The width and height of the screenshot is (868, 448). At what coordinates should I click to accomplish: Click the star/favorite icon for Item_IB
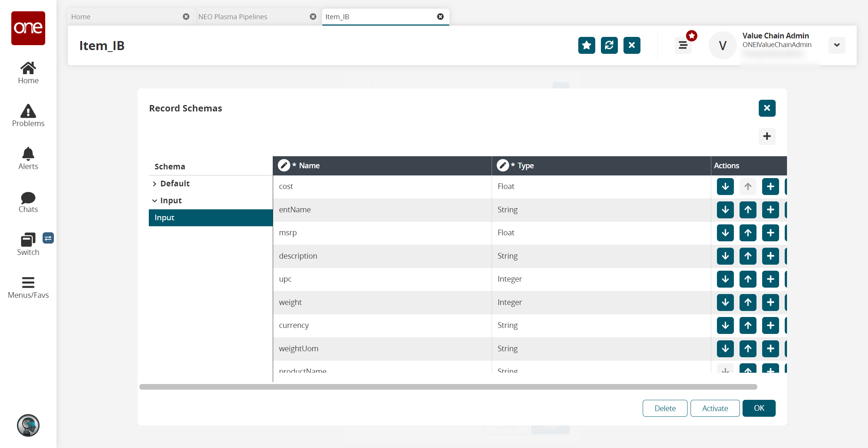tap(586, 45)
